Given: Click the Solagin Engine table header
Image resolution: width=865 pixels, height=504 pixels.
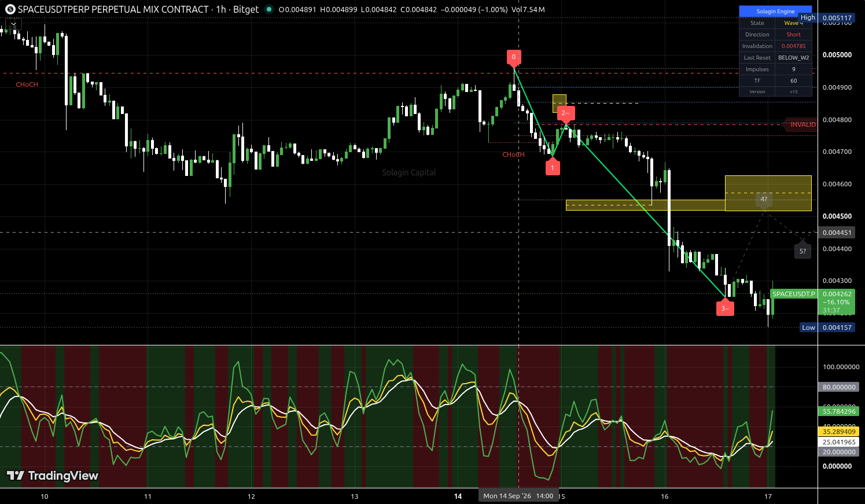Looking at the screenshot, I should click(775, 12).
